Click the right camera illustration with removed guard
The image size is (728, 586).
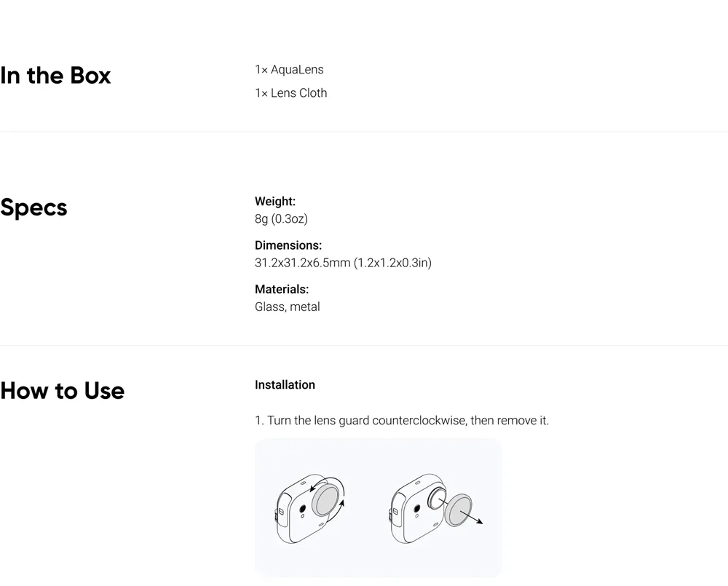point(435,509)
